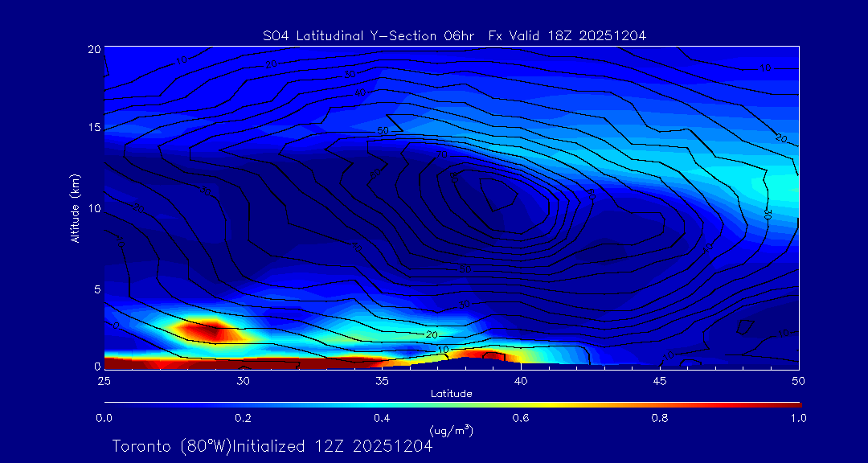This screenshot has height=463, width=868.
Task: Click the '(ug/m³)' units label
Action: click(x=452, y=431)
